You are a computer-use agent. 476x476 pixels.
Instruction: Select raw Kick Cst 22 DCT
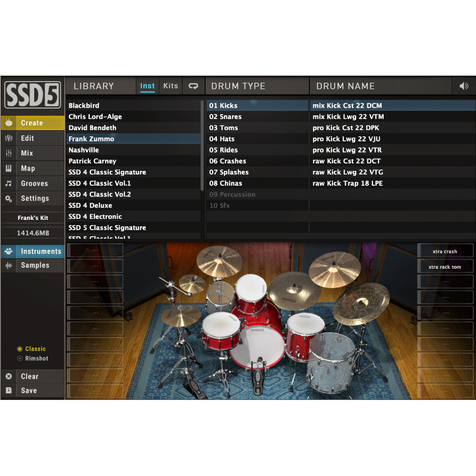pyautogui.click(x=392, y=161)
